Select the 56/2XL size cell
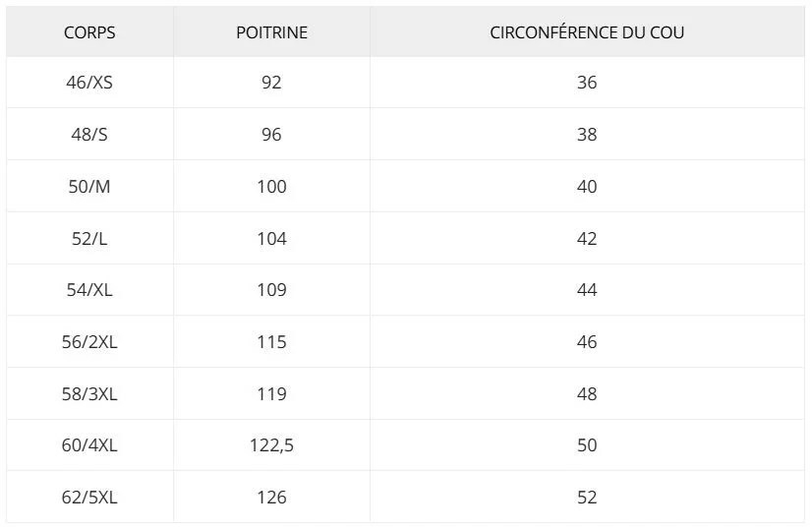 [x=89, y=342]
